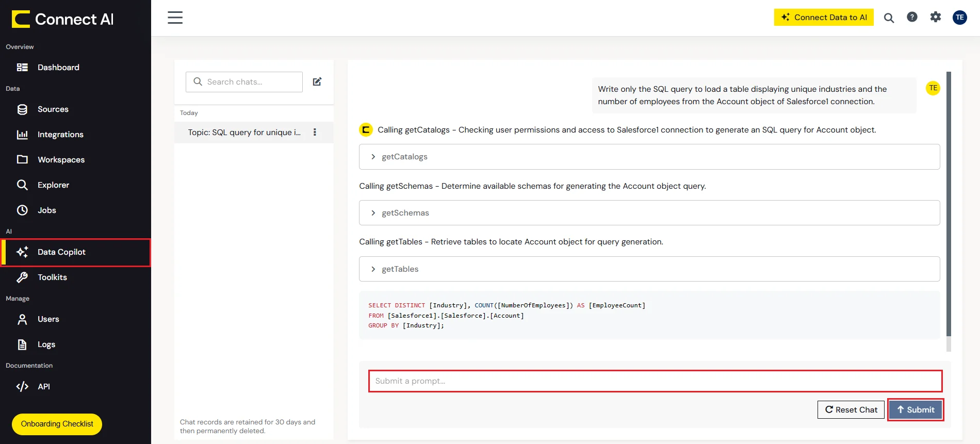The image size is (980, 444).
Task: Click the 'Calling getTables' description text
Action: click(511, 241)
